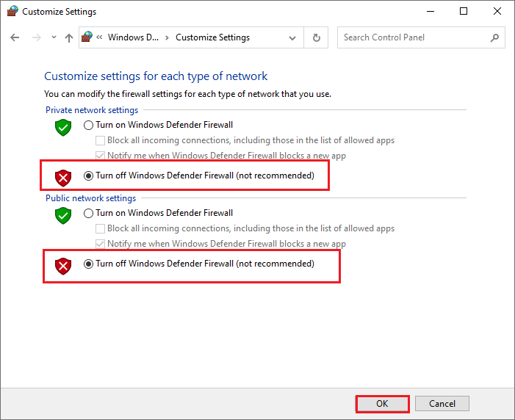This screenshot has height=420, width=515.
Task: Expand the address bar history dropdown
Action: click(x=292, y=38)
